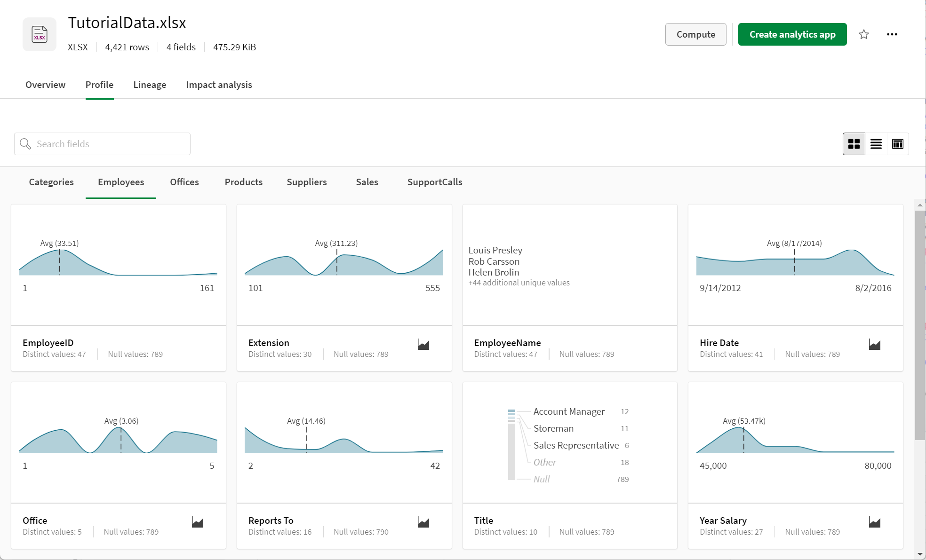Select the Impact analysis tab

coord(218,85)
